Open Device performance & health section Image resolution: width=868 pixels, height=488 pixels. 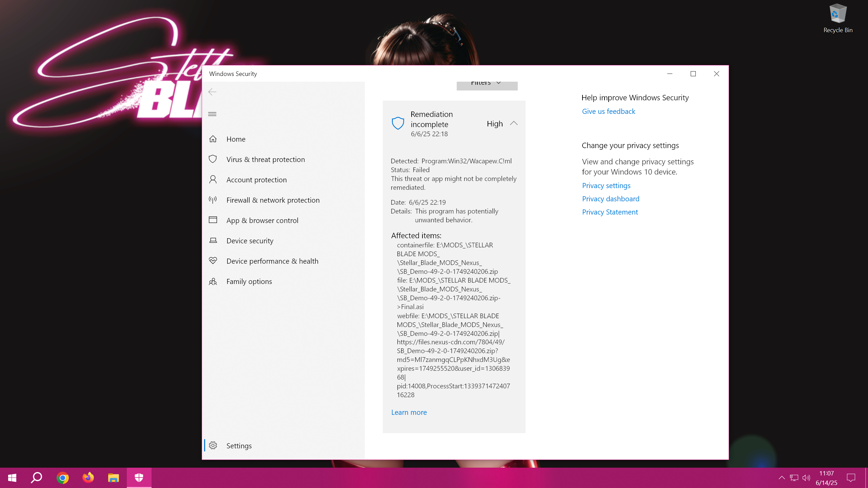coord(283,261)
